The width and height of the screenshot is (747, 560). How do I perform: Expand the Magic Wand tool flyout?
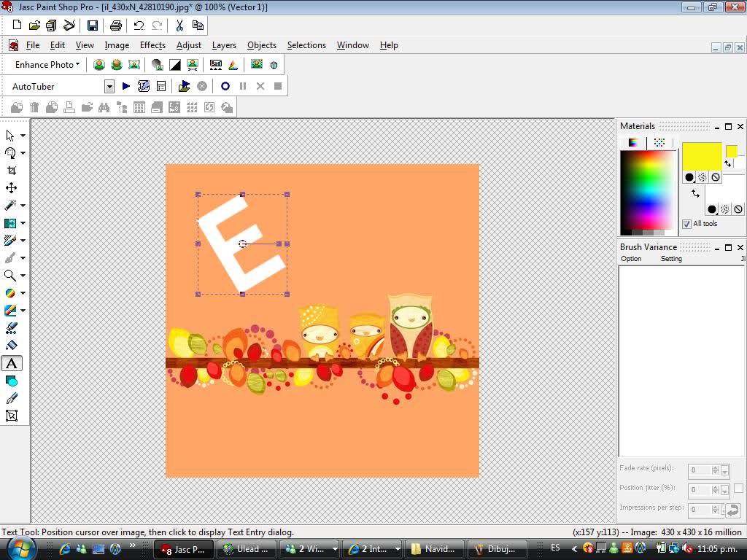pyautogui.click(x=23, y=205)
